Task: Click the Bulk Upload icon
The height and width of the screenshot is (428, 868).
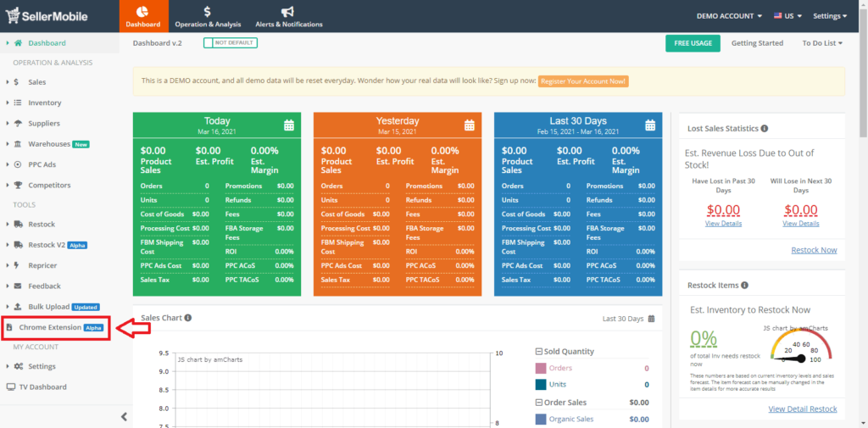Action: point(18,307)
